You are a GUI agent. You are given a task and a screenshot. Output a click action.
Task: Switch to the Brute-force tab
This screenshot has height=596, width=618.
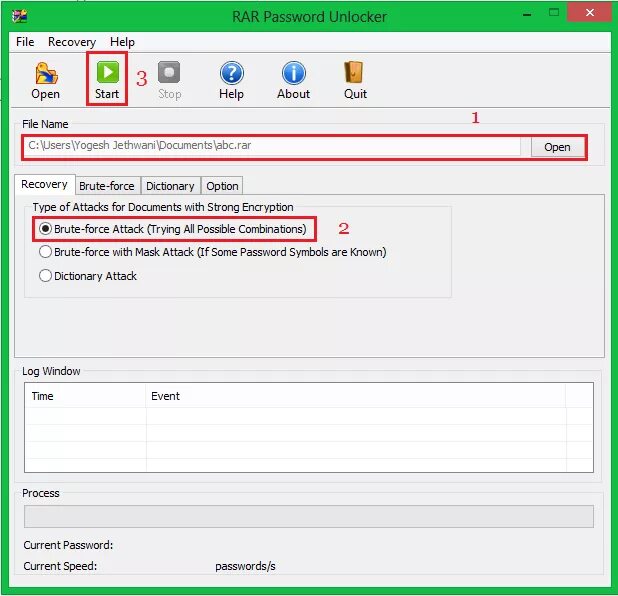107,186
